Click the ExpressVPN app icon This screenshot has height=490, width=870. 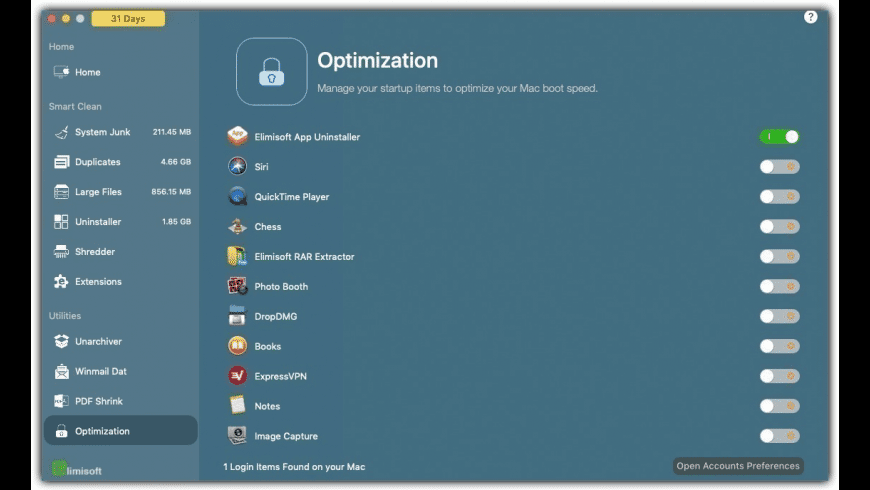click(x=237, y=376)
